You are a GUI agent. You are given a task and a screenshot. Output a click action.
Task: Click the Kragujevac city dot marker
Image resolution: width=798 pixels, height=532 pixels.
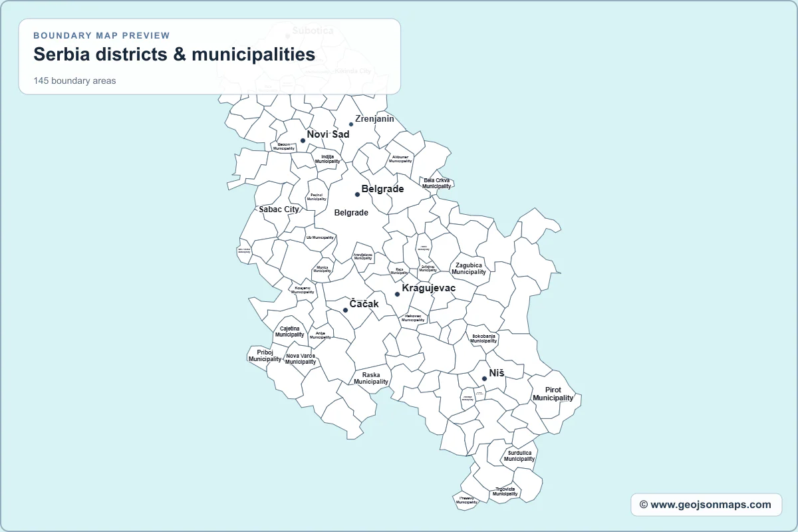click(x=397, y=294)
